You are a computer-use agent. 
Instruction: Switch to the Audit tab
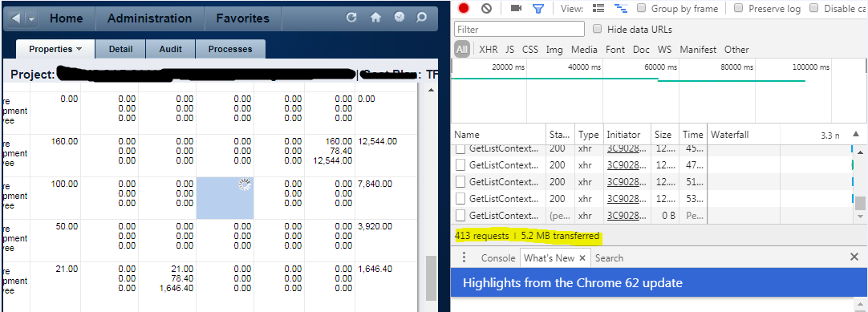[171, 49]
